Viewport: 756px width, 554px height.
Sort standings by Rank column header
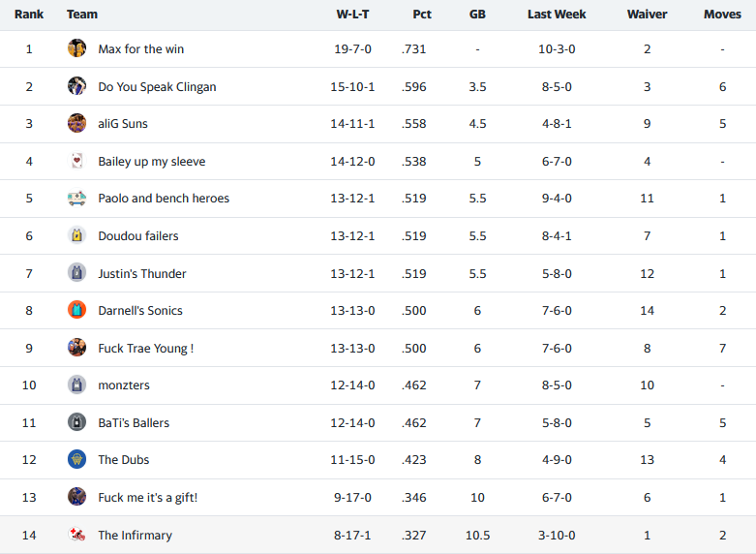29,15
